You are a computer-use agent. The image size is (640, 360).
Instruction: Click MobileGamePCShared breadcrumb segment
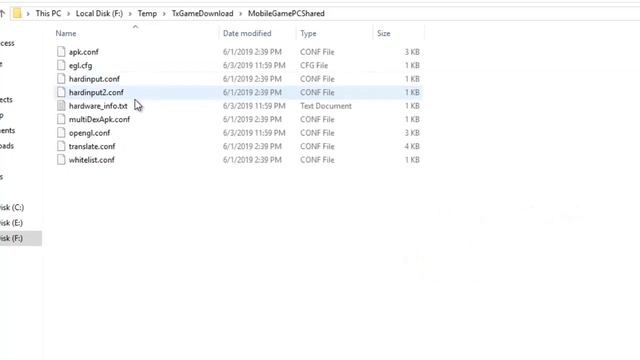(x=286, y=13)
